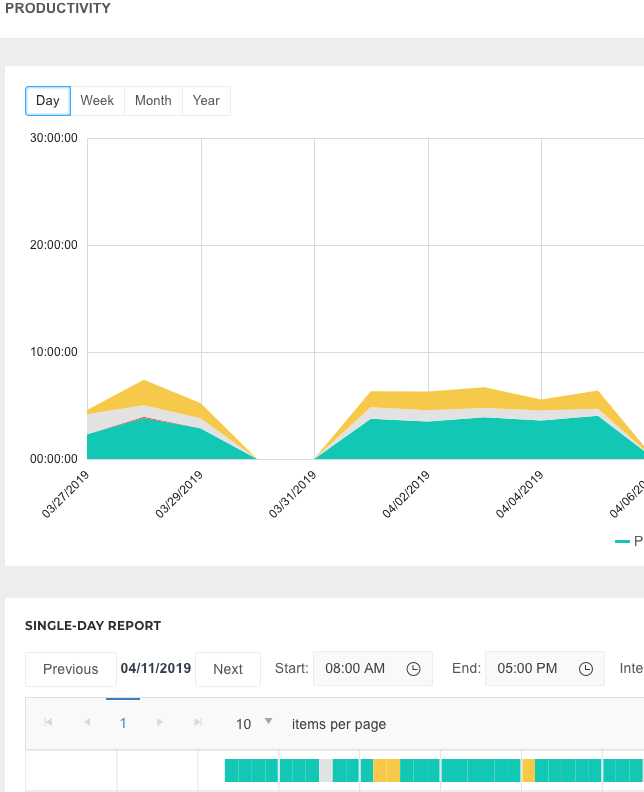Click the teal legend marker
Screen dimensions: 644x792
click(x=622, y=541)
